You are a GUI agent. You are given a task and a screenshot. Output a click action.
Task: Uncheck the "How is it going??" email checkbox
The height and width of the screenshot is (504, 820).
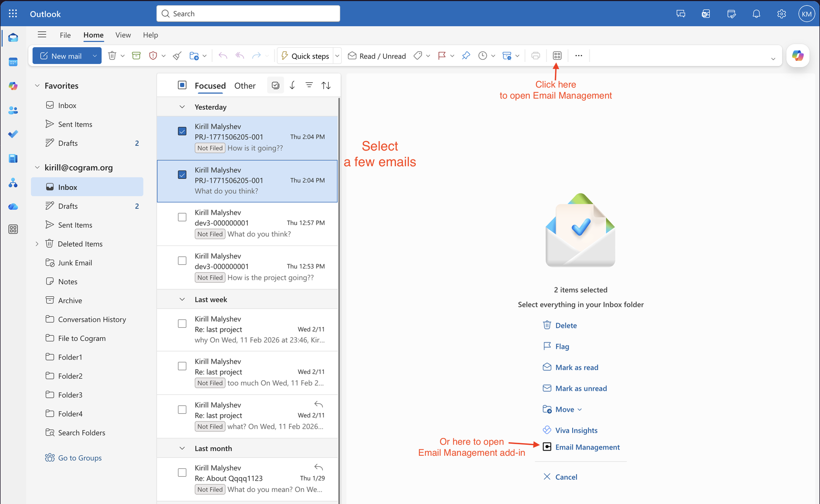[182, 131]
